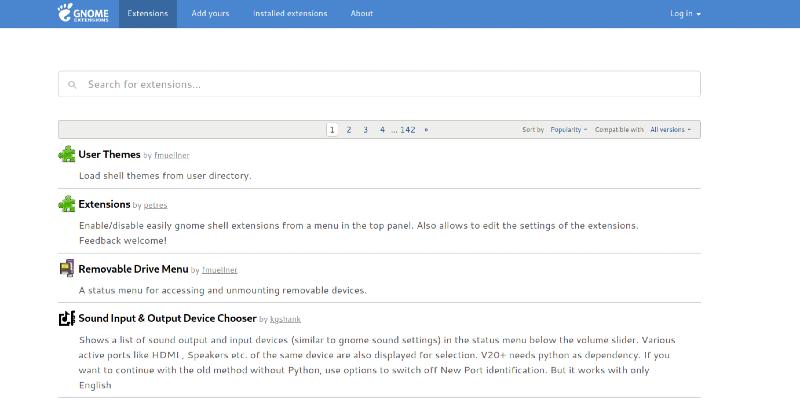The width and height of the screenshot is (800, 400).
Task: Click the User Themes puzzle icon
Action: [66, 154]
